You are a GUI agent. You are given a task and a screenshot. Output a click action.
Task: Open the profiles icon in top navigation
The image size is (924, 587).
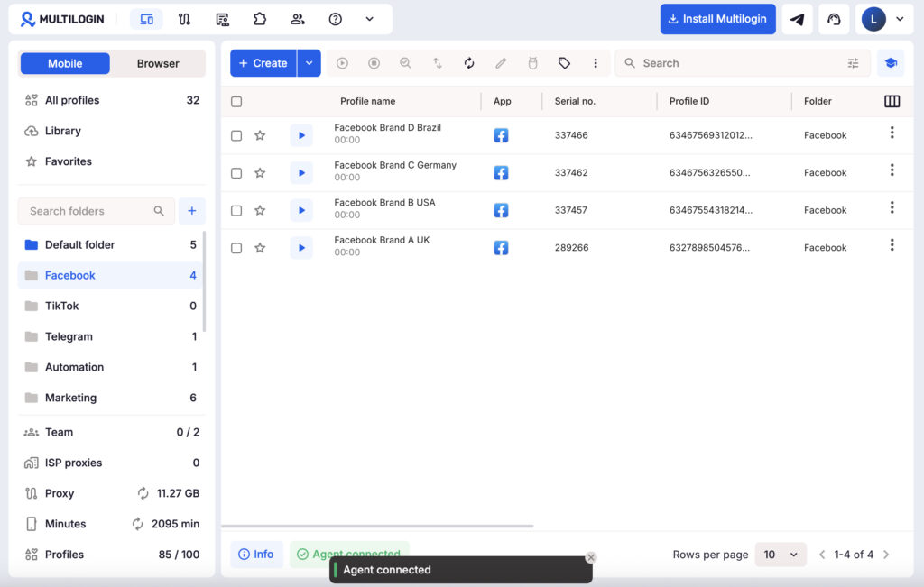(x=146, y=20)
